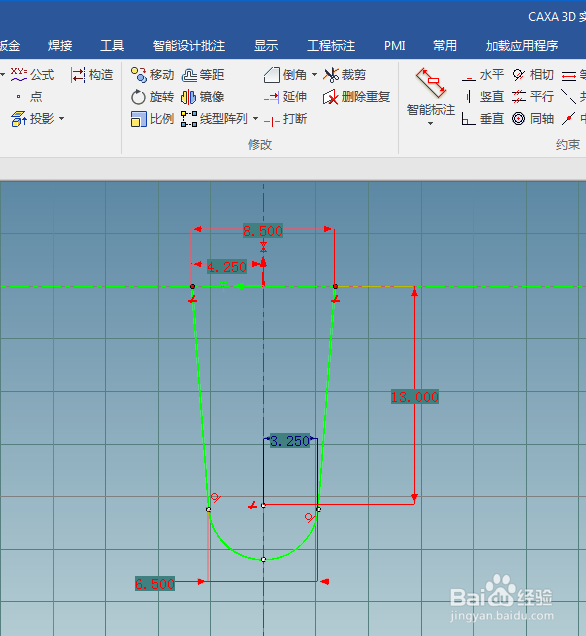Click the right tangent constraint symbol
Screen dimensions: 586x636
[x=310, y=518]
